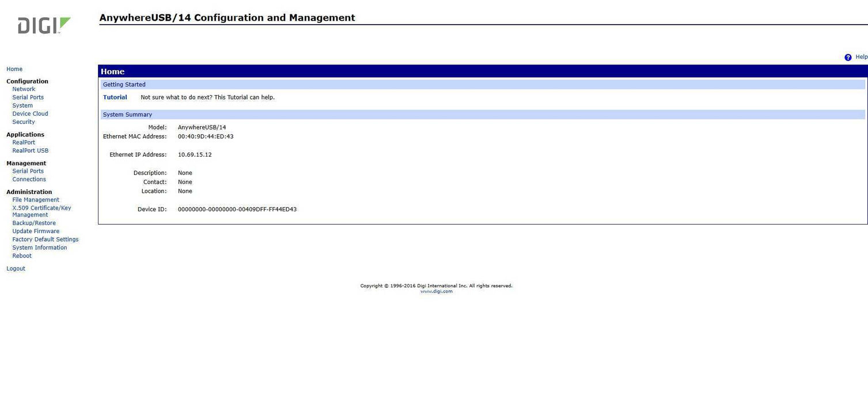
Task: Open File Management page
Action: pos(36,200)
